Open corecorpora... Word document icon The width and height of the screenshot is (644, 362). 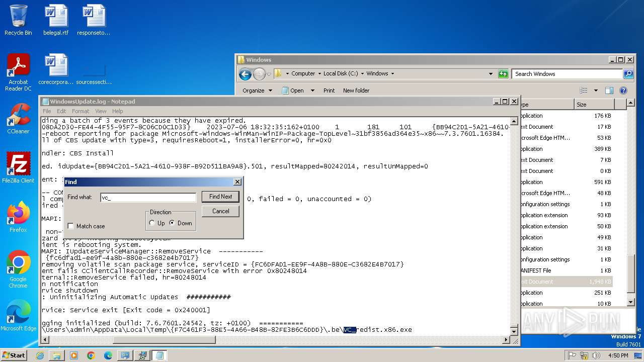click(x=56, y=69)
